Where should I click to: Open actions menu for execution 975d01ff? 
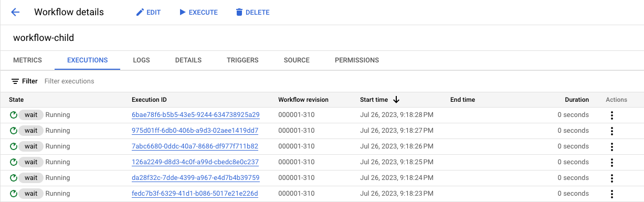pyautogui.click(x=612, y=131)
